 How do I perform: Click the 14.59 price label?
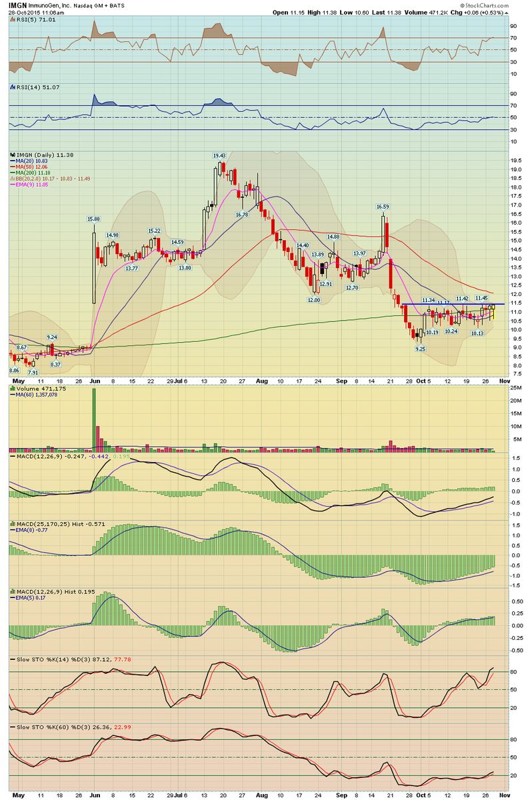(x=177, y=242)
